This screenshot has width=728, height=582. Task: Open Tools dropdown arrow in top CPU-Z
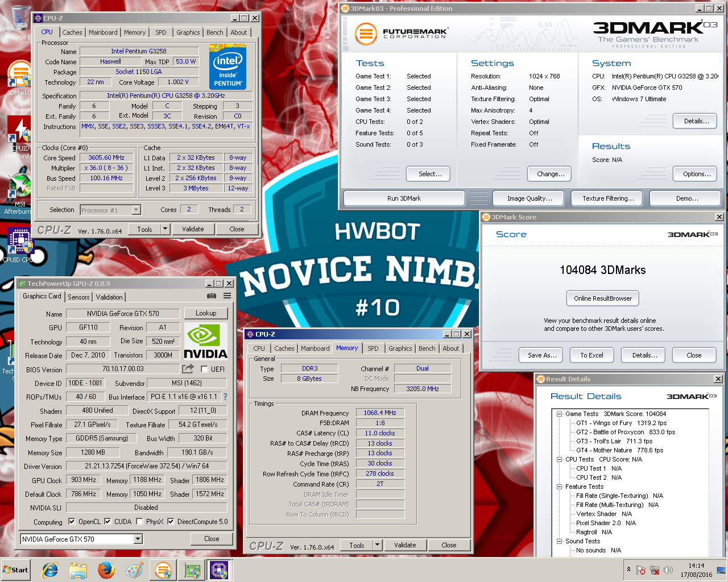(x=166, y=229)
